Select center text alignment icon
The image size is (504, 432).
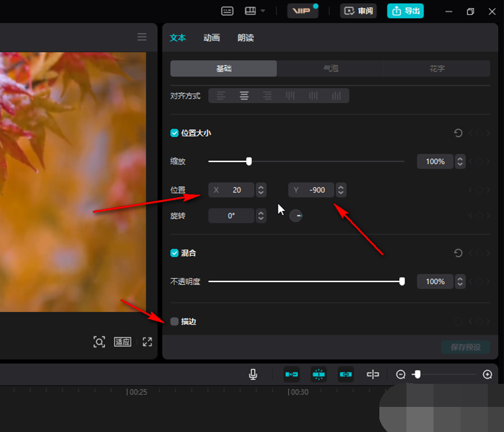click(x=244, y=96)
